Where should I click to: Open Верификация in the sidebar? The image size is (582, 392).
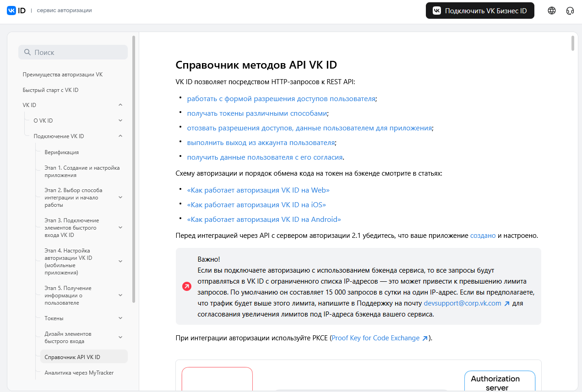click(x=62, y=152)
